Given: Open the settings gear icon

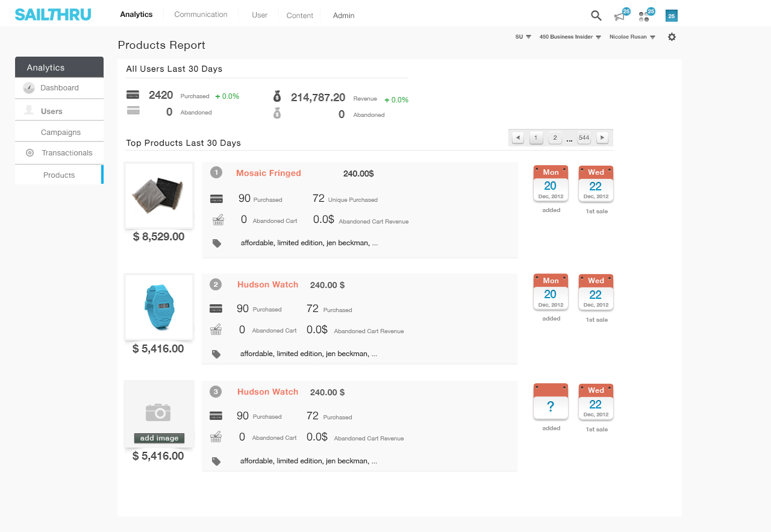Looking at the screenshot, I should point(672,37).
